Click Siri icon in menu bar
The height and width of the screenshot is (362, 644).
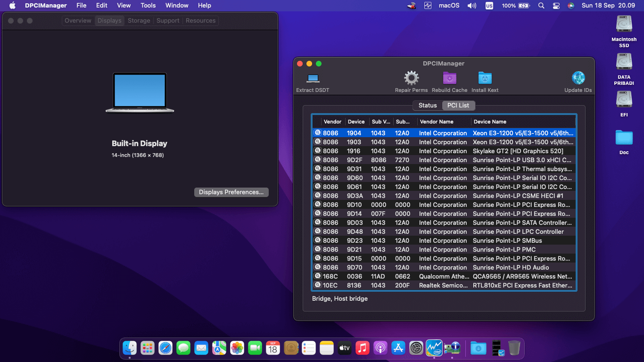pyautogui.click(x=571, y=6)
